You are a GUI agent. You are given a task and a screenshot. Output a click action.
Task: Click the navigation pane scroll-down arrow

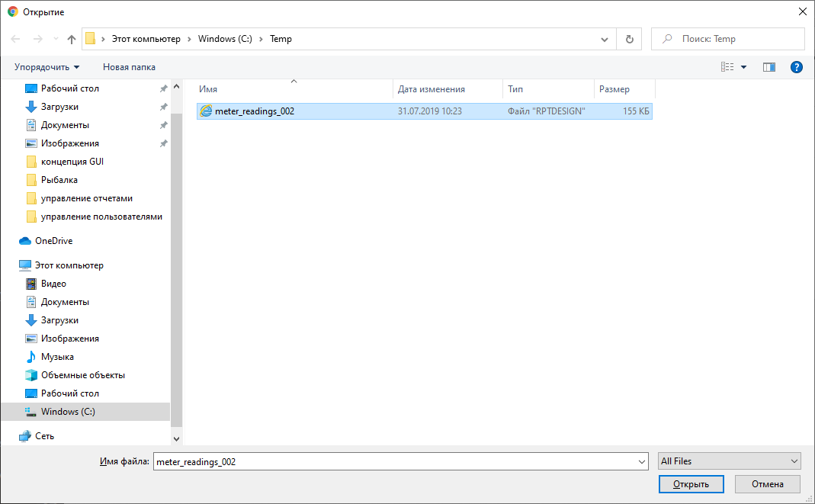pos(177,439)
